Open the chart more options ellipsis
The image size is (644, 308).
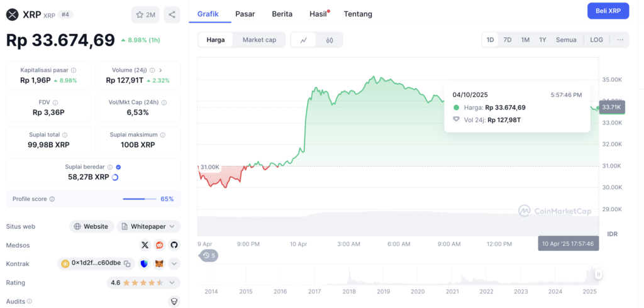[620, 40]
